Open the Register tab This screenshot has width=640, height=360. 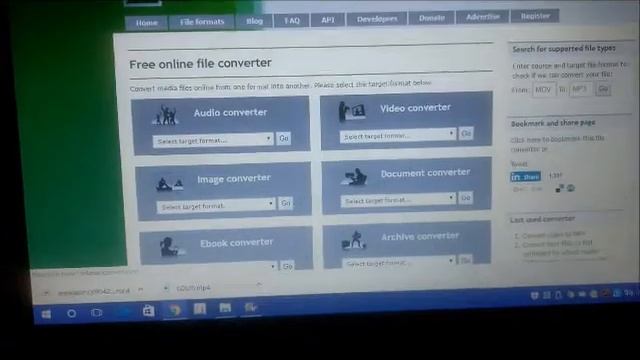[x=535, y=16]
